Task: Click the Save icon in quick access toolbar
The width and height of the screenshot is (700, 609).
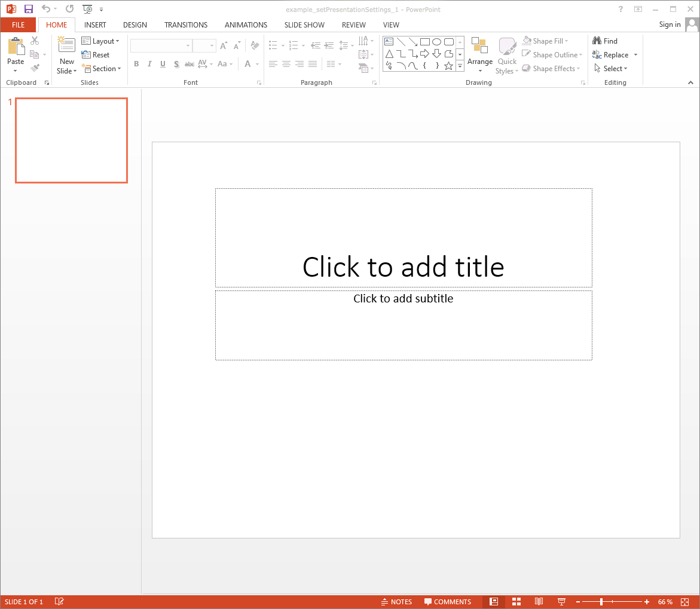Action: (x=29, y=9)
